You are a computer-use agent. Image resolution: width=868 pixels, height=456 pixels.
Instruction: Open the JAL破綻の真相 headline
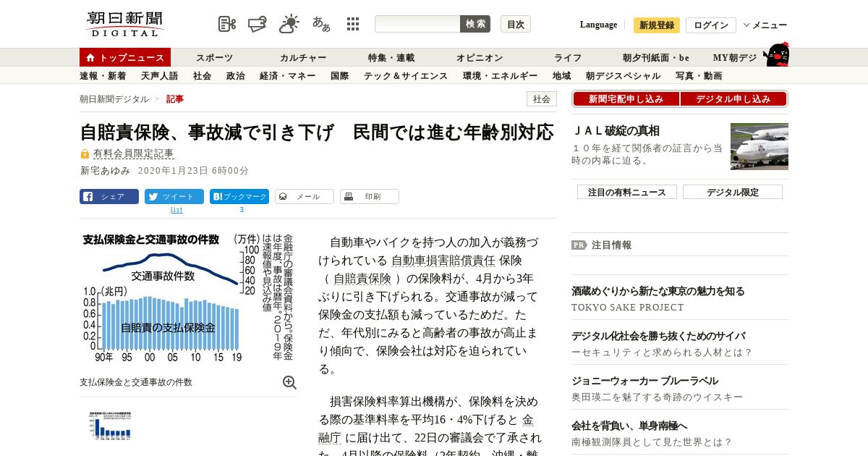coord(616,131)
